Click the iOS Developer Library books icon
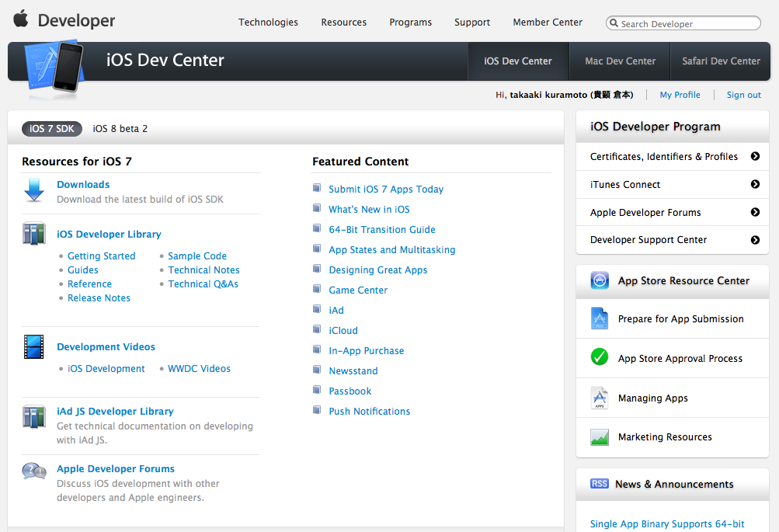The image size is (779, 532). coord(34,234)
